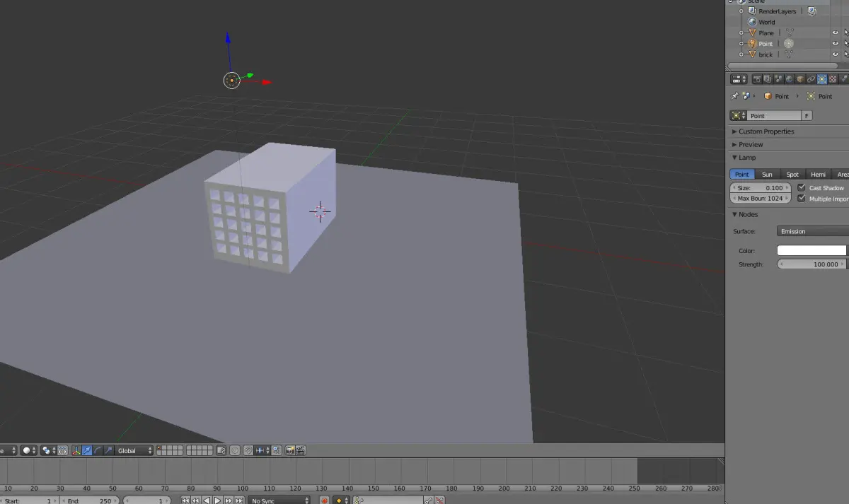Click the Point lamp bulb icon in outliner
849x504 pixels.
(x=752, y=43)
